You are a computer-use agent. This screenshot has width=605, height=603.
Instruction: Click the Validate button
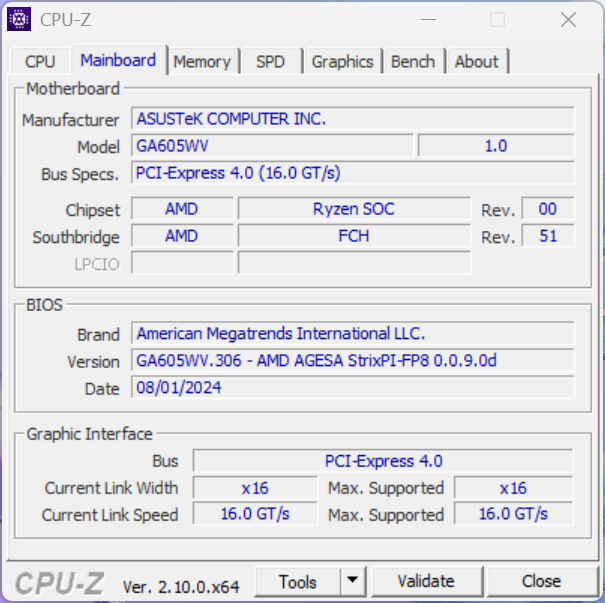click(426, 582)
